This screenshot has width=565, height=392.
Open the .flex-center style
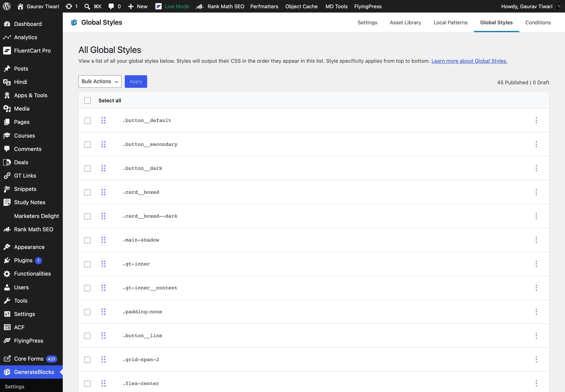click(141, 384)
